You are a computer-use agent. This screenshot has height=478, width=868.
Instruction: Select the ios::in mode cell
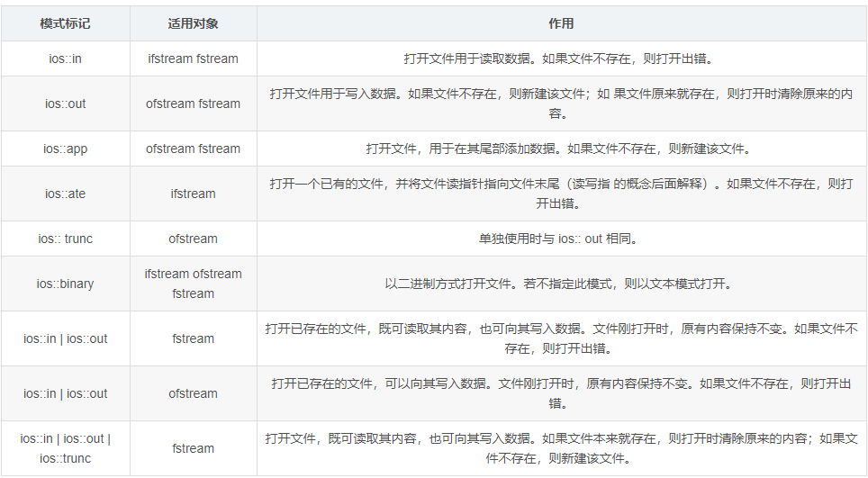[x=66, y=59]
